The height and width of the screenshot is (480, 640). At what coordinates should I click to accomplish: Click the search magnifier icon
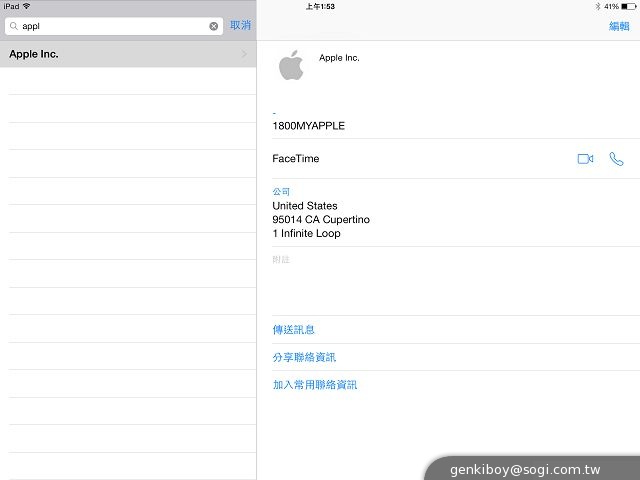click(14, 26)
